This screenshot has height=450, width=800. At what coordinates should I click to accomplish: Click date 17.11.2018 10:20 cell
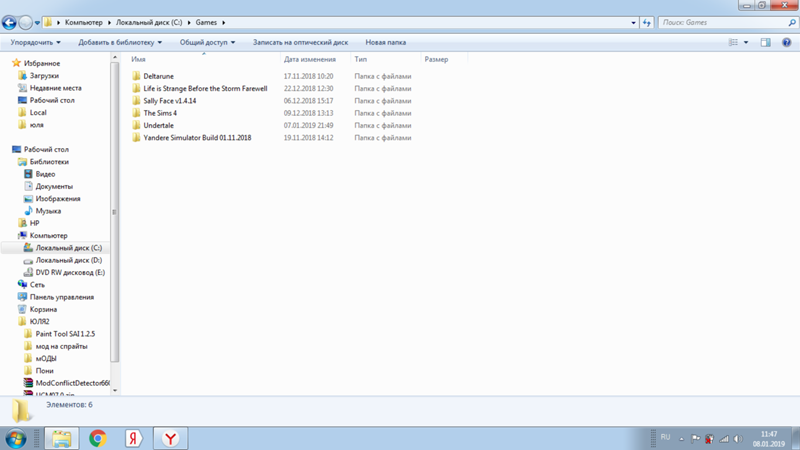308,76
